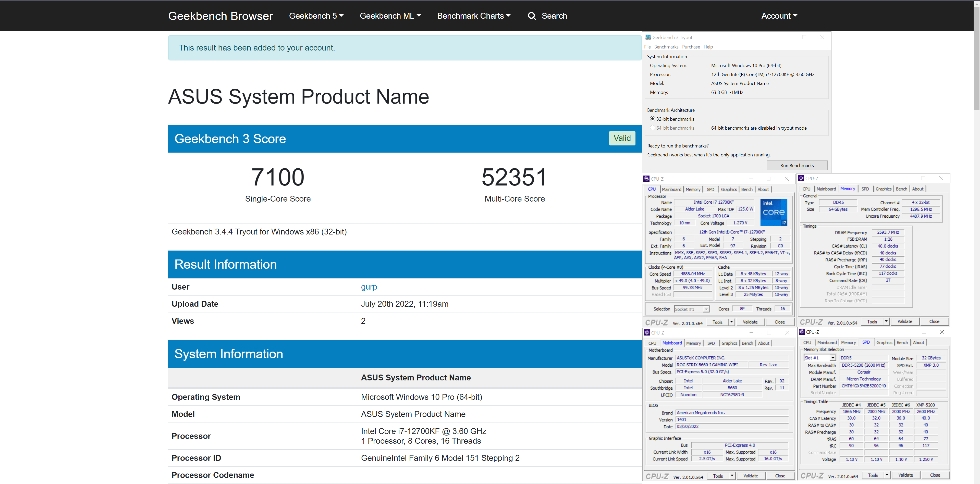Click the Intel Core i7 logo image
Screen dimensions: 980x484
coord(774,212)
